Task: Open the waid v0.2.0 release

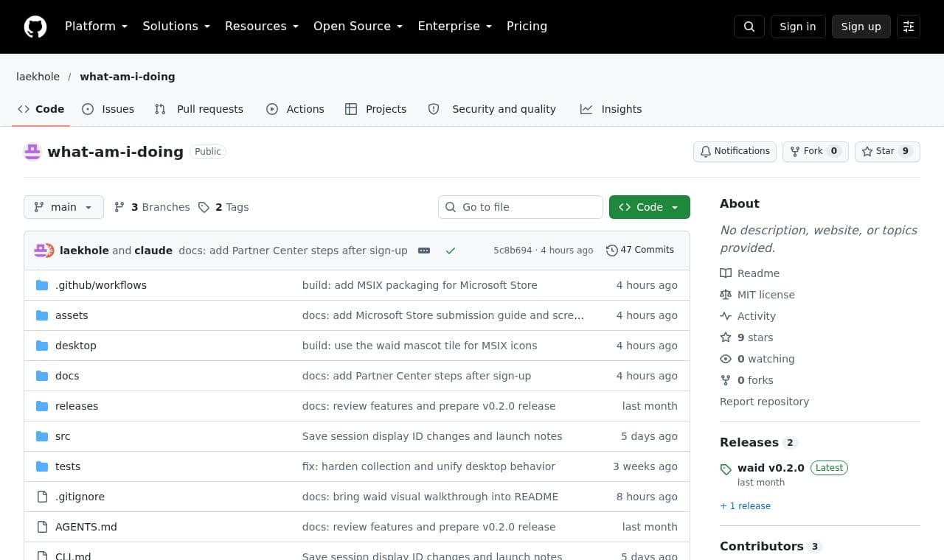Action: tap(771, 468)
